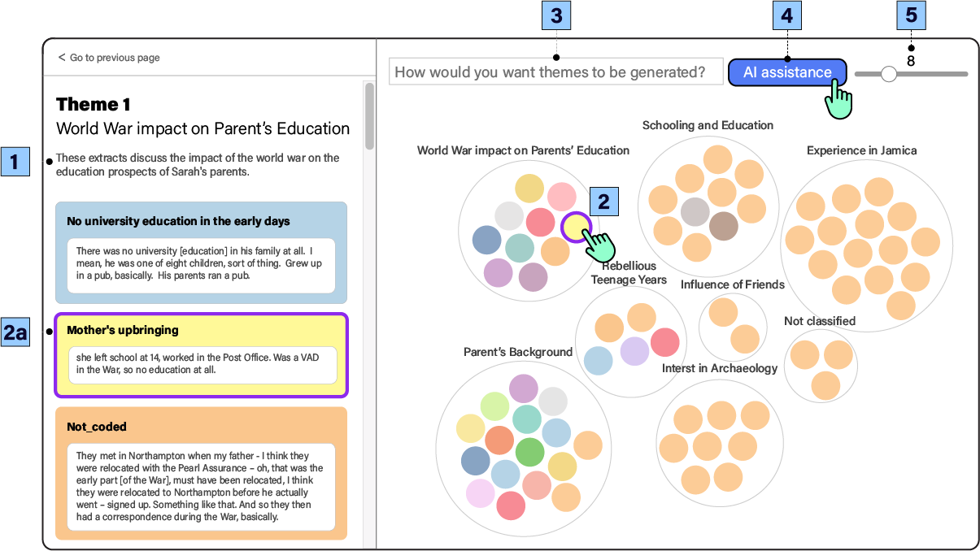Click the Influence of Friends label
The width and height of the screenshot is (980, 551).
(x=733, y=284)
